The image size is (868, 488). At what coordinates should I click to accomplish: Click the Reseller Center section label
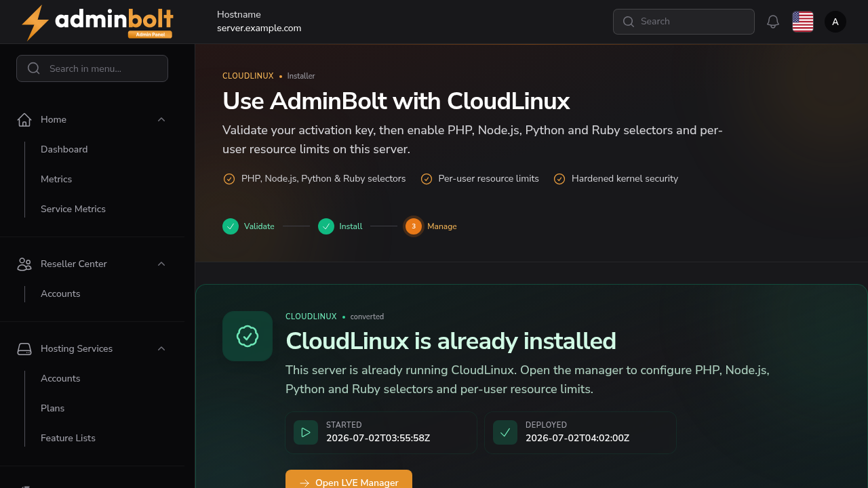(74, 264)
